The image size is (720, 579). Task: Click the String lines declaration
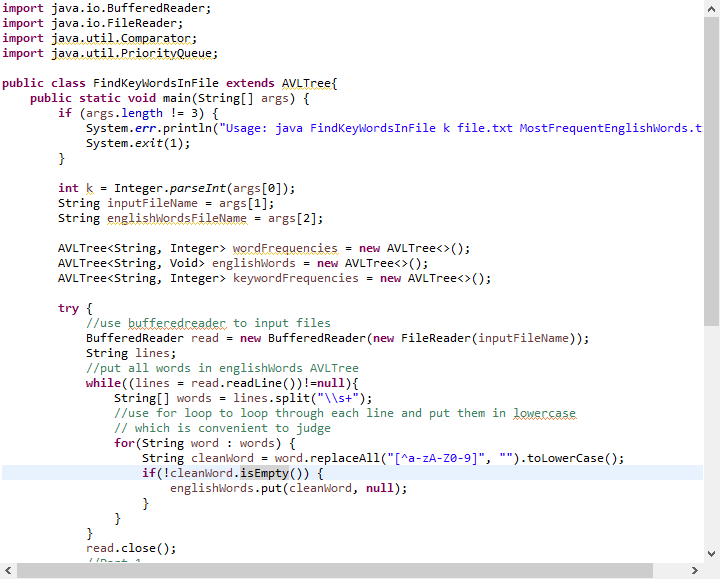(131, 353)
